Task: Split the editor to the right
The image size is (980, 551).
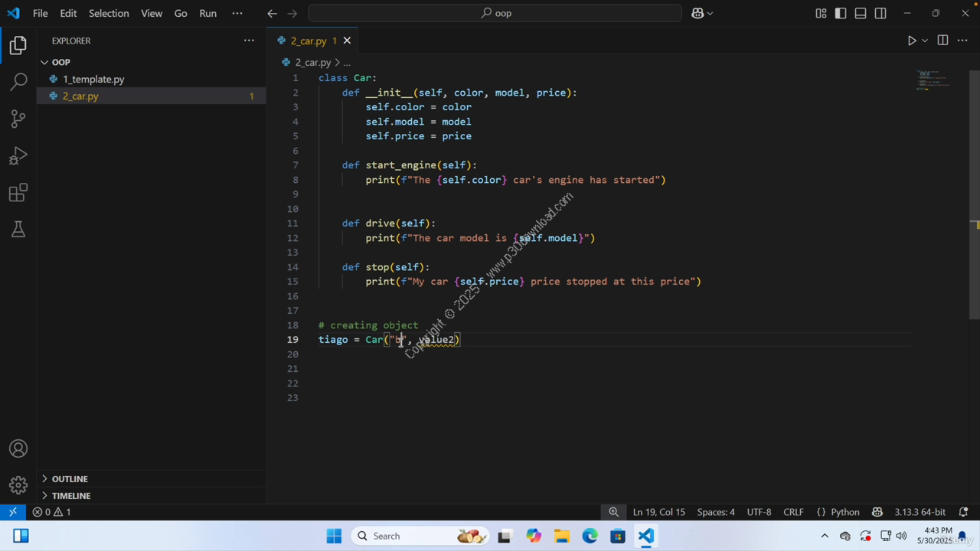Action: 942,41
